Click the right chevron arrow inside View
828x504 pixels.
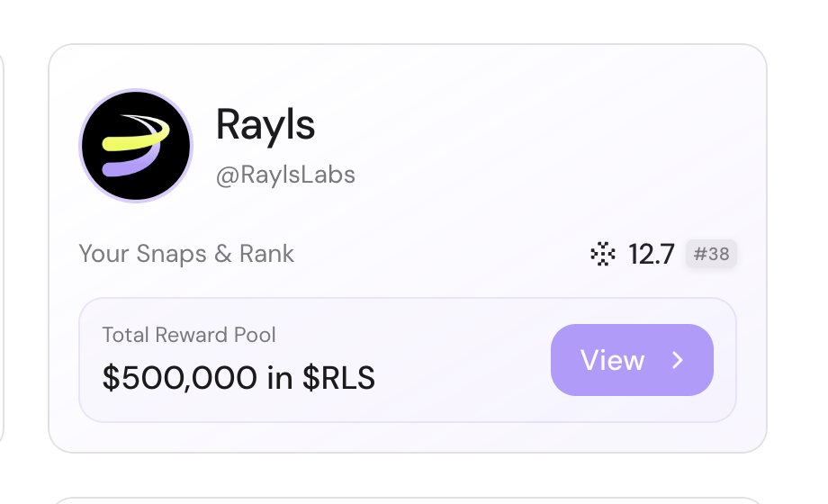click(679, 360)
